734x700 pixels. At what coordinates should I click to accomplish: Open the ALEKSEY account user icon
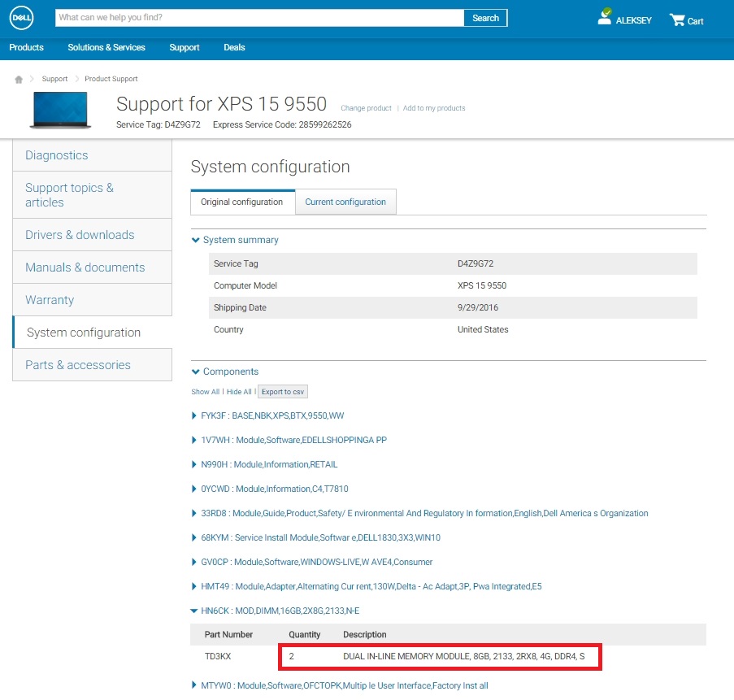coord(604,17)
